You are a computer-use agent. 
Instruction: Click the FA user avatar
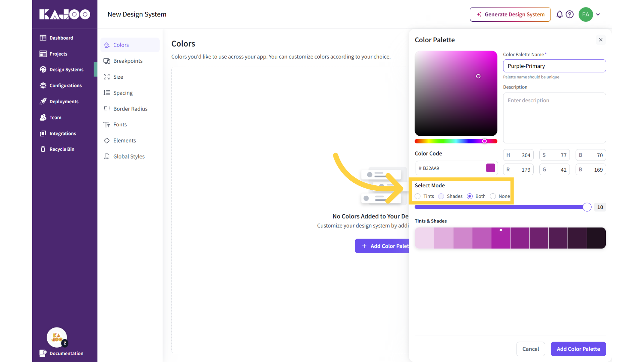(x=586, y=14)
